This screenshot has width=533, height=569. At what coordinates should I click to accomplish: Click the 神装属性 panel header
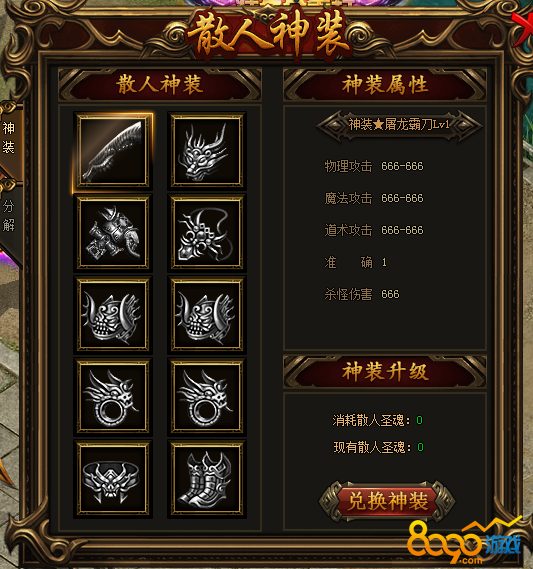[x=385, y=85]
